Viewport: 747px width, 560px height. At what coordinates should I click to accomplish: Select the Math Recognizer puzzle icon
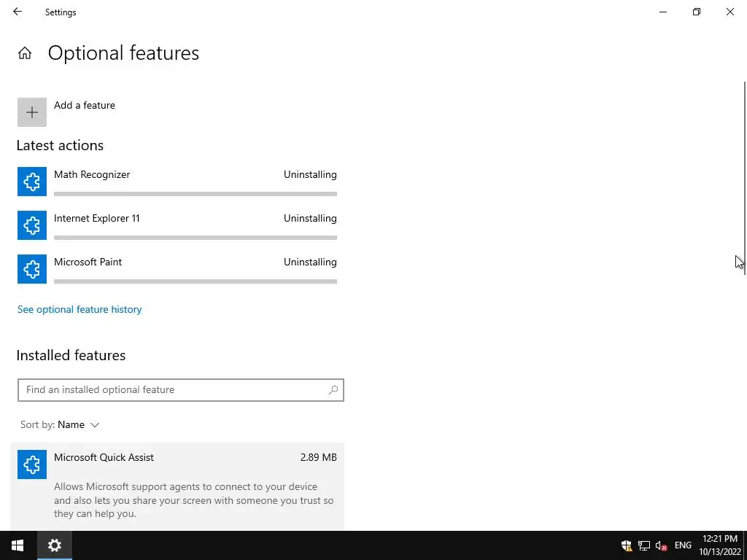click(32, 182)
